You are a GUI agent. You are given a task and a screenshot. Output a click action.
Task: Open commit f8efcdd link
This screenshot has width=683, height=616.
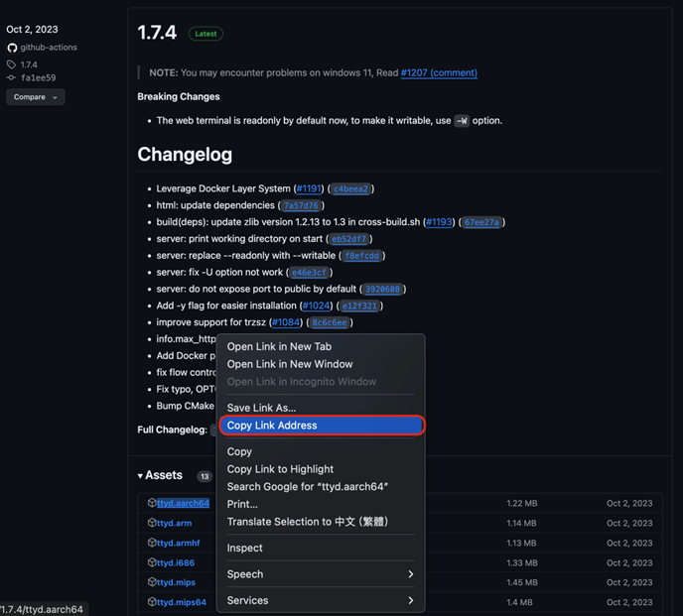click(362, 256)
